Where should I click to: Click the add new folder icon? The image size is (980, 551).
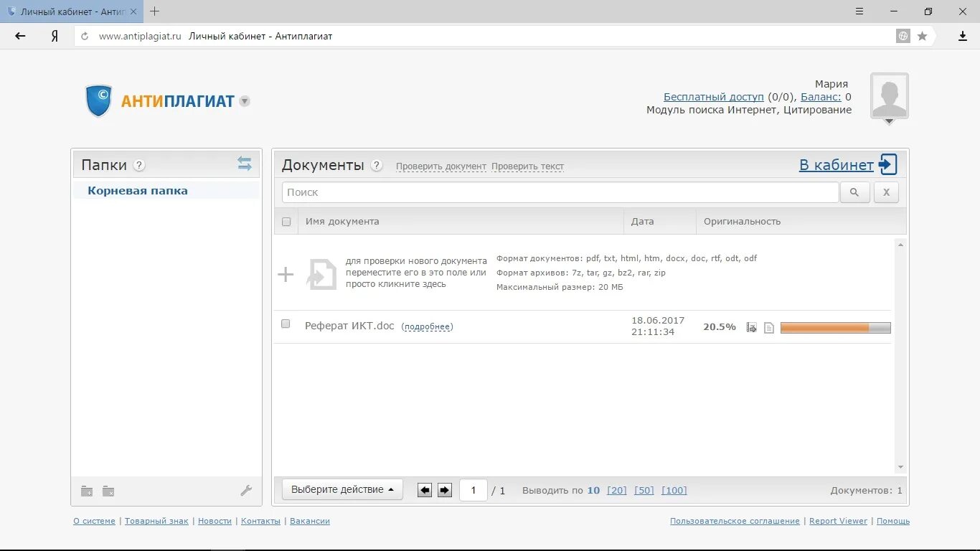coord(87,491)
